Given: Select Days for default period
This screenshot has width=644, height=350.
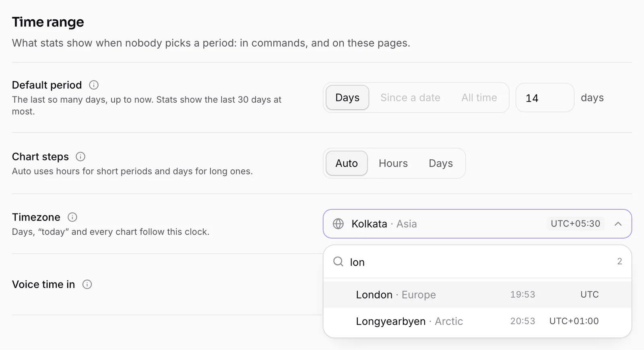Looking at the screenshot, I should click(x=347, y=97).
